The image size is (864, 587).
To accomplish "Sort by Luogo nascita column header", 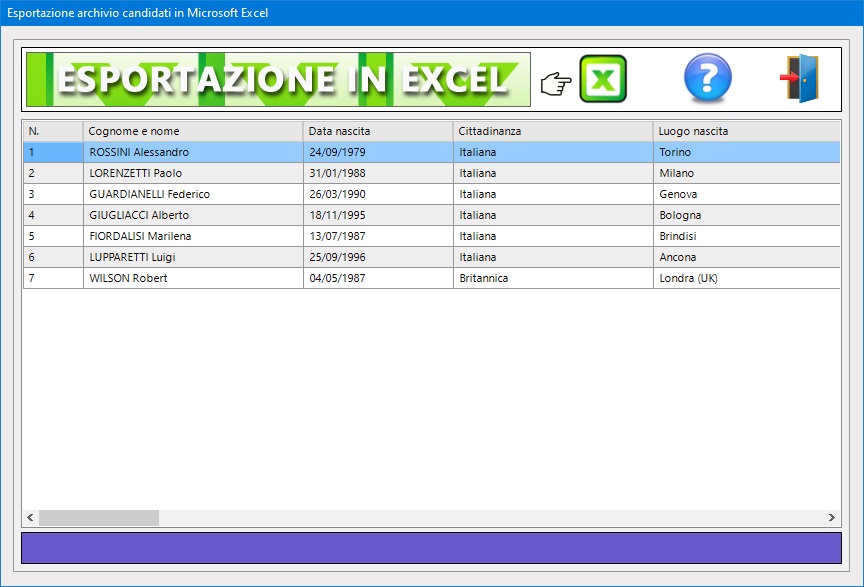I will point(747,131).
